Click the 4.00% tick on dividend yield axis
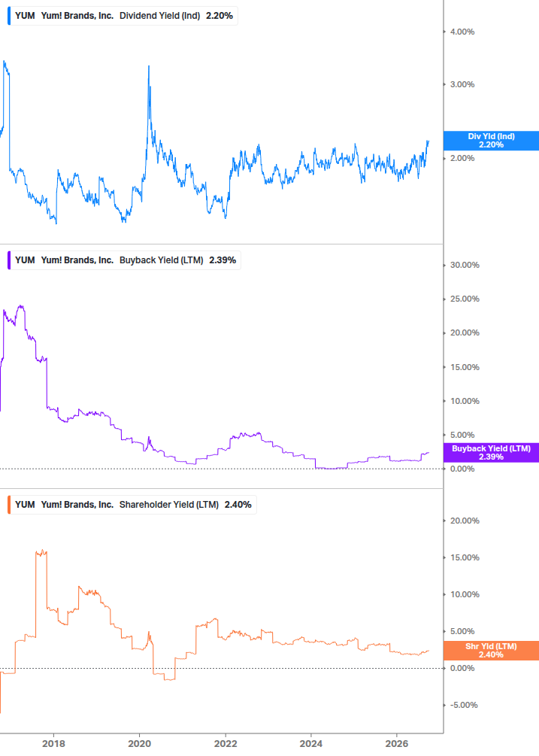The width and height of the screenshot is (539, 756). 462,32
